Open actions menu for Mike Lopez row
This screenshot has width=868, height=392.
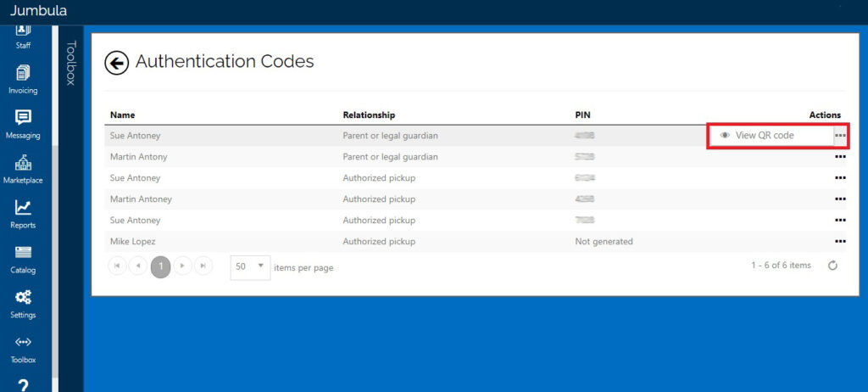pyautogui.click(x=840, y=241)
